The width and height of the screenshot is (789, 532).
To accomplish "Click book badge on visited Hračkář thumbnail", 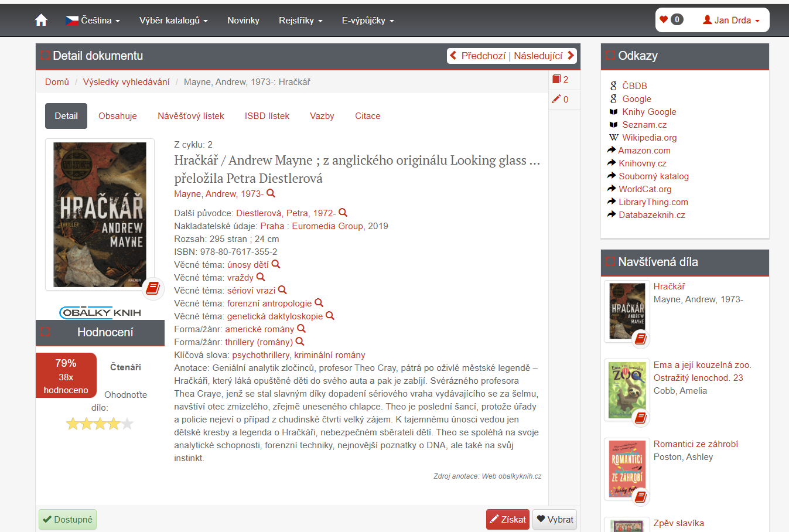I will pos(641,339).
